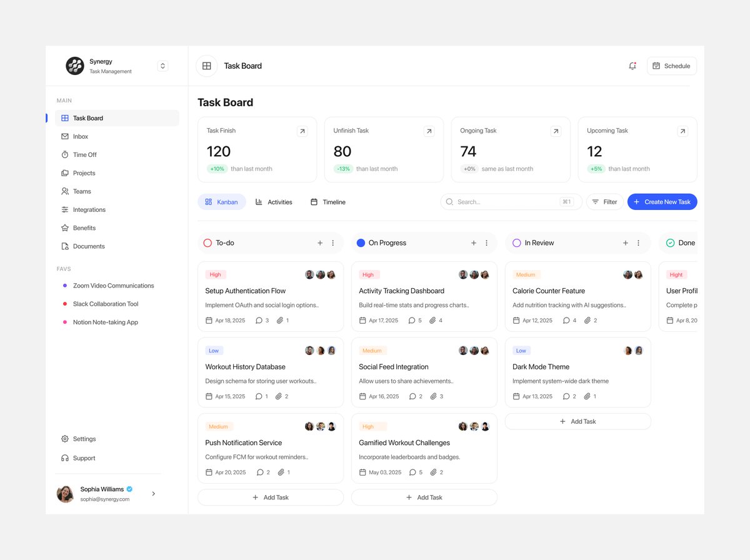Click the purple In Review status circle
Image resolution: width=750 pixels, height=560 pixels.
517,243
